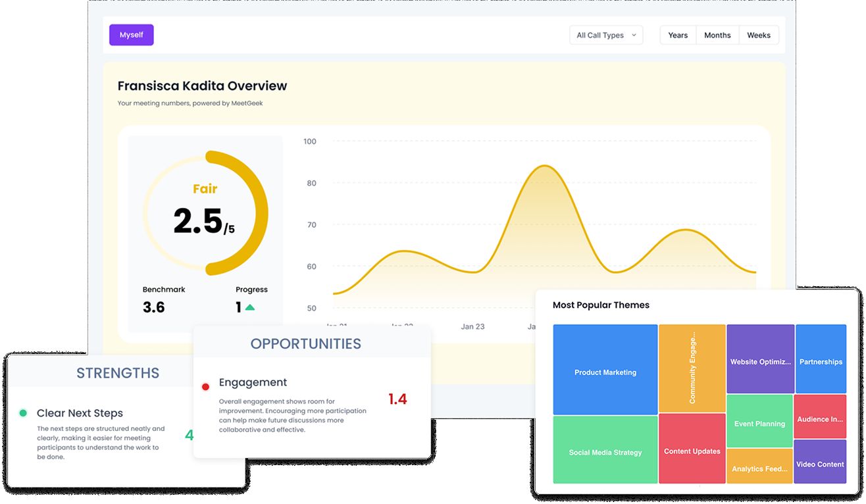866x504 pixels.
Task: Click the green Progress up arrow
Action: pyautogui.click(x=250, y=307)
